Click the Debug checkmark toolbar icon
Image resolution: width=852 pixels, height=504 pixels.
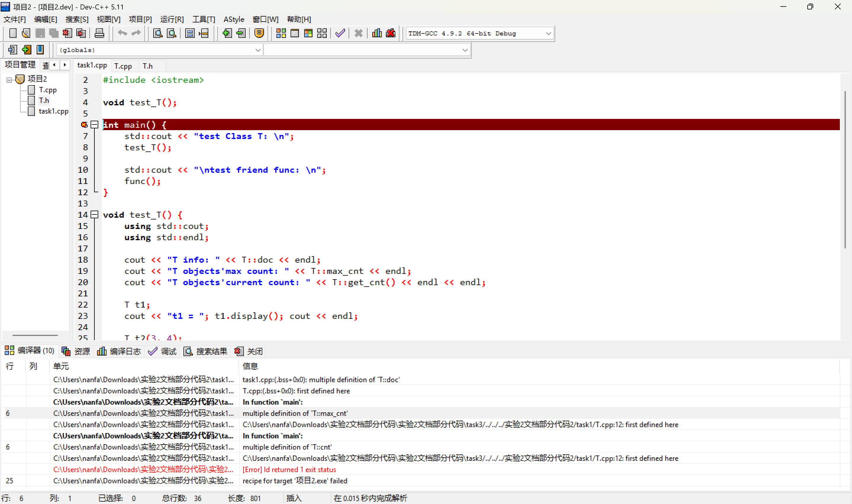340,33
